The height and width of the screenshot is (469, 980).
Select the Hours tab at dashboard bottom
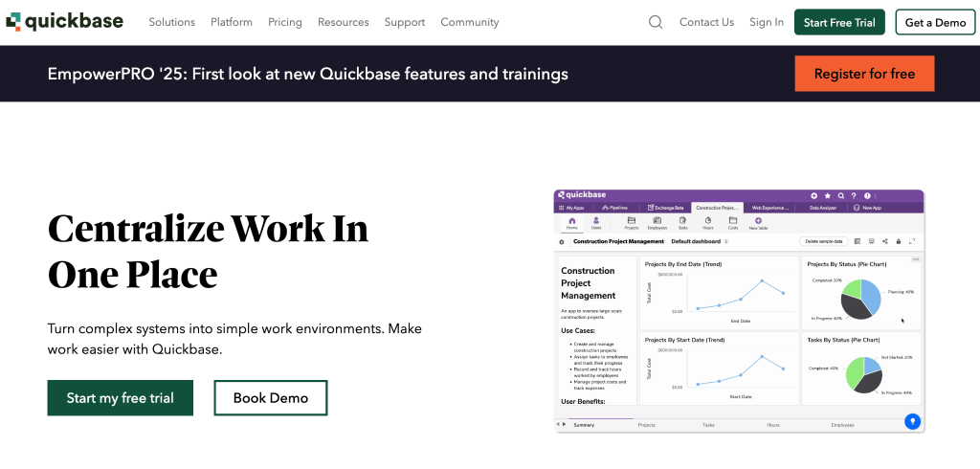pyautogui.click(x=773, y=425)
